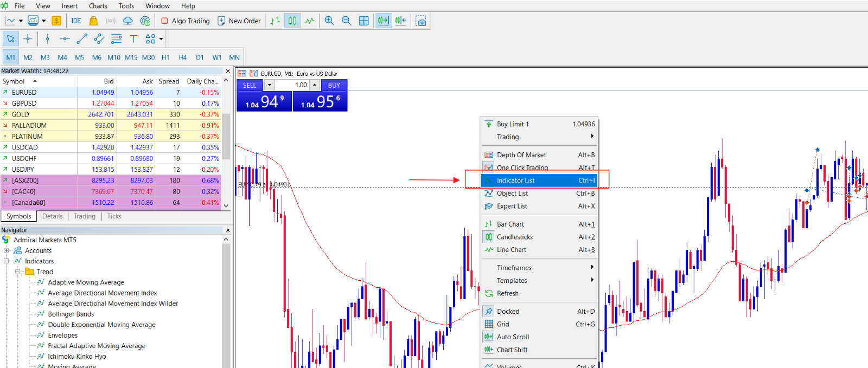Open the Market shopping bag icon
The width and height of the screenshot is (868, 368).
(93, 21)
